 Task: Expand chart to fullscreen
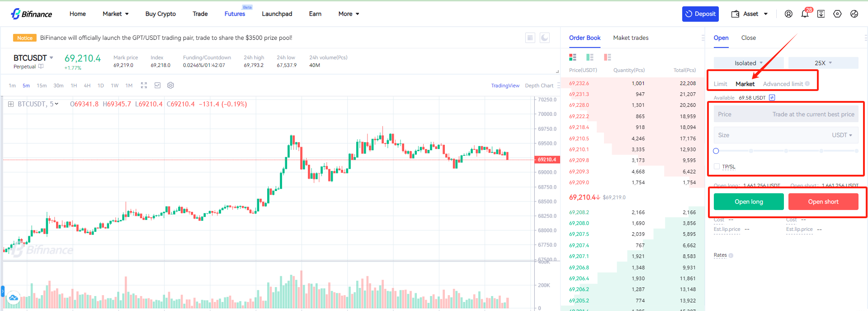pos(144,85)
